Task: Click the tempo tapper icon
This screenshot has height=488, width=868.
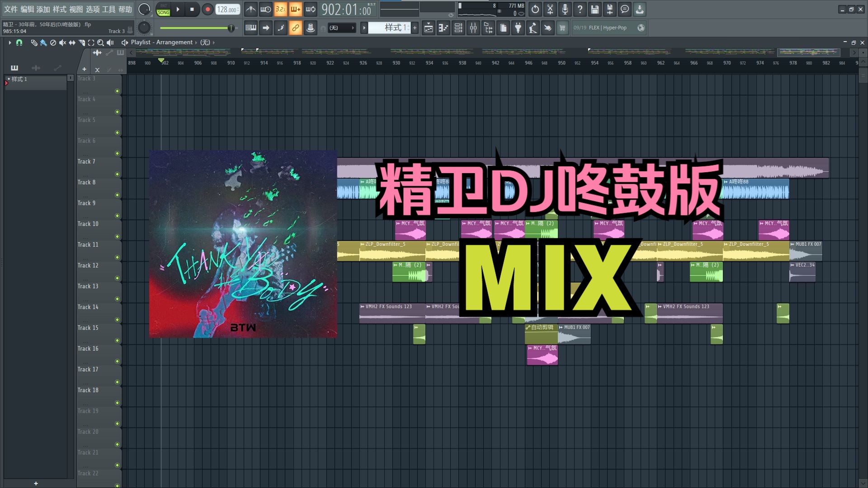Action: 533,28
